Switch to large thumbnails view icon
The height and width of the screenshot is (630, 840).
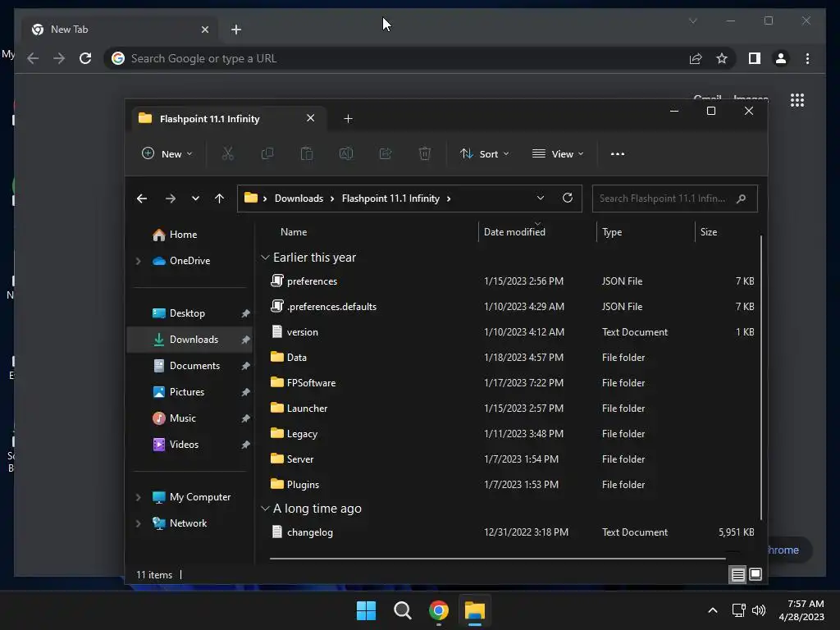(x=756, y=574)
